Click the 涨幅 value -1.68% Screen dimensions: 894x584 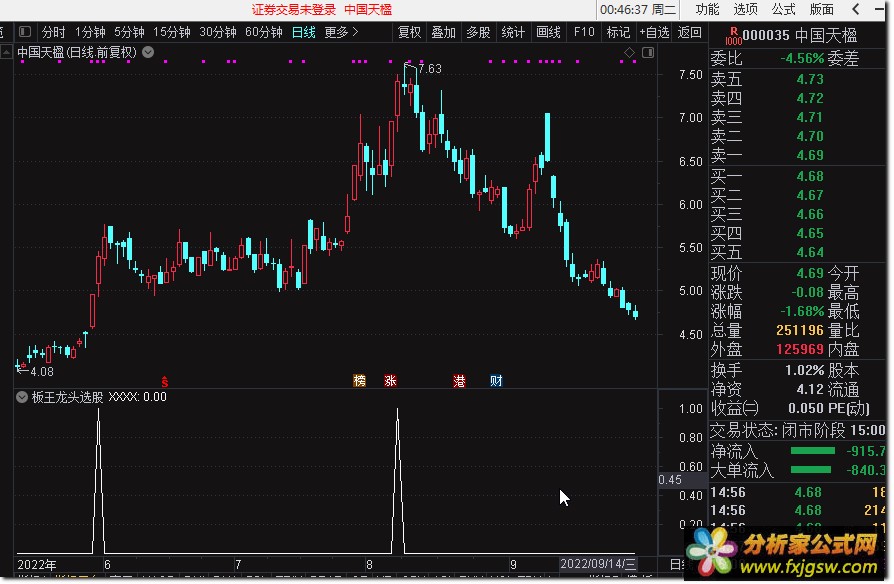(x=802, y=311)
